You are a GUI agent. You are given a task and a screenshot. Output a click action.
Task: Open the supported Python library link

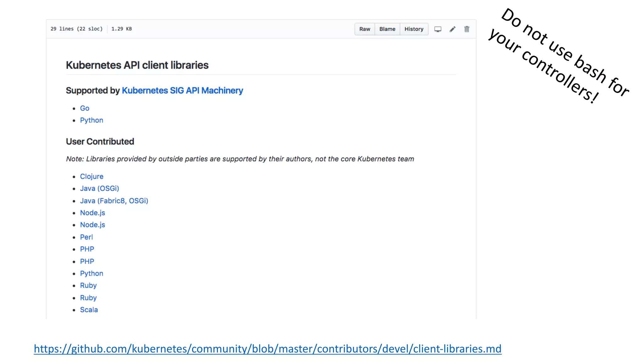[92, 120]
